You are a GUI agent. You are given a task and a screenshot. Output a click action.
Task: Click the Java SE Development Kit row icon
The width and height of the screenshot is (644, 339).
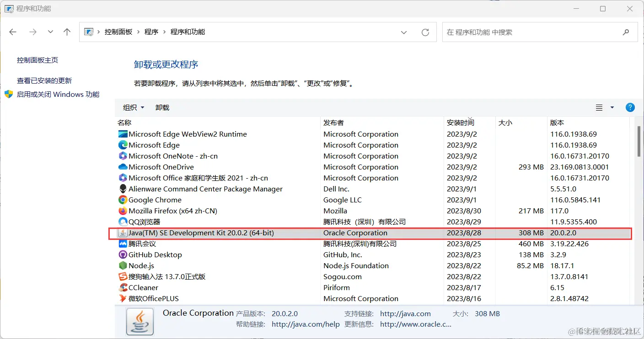pos(123,233)
